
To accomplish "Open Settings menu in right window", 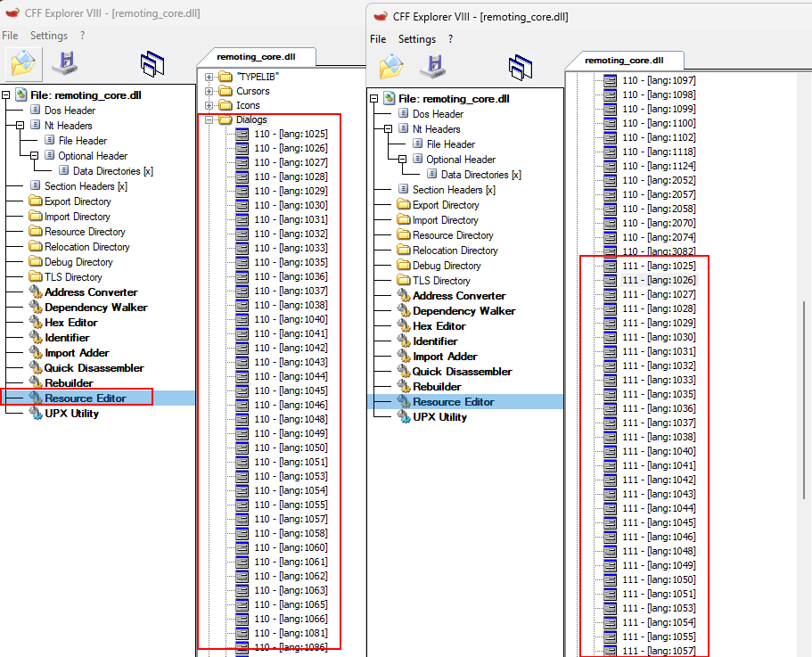I will point(417,39).
